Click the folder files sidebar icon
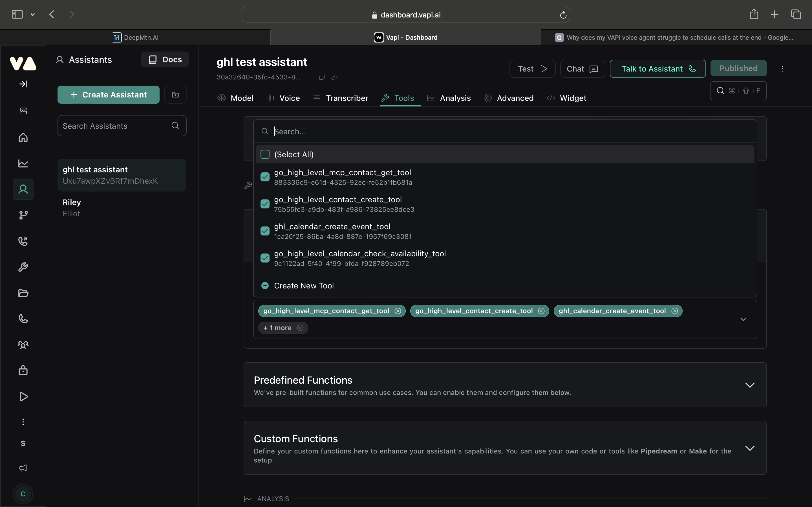This screenshot has height=507, width=812. (23, 293)
